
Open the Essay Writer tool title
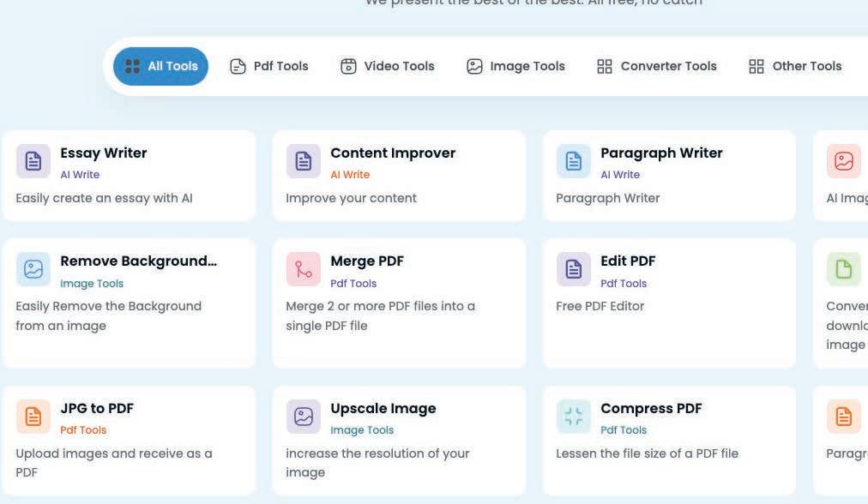pos(104,153)
